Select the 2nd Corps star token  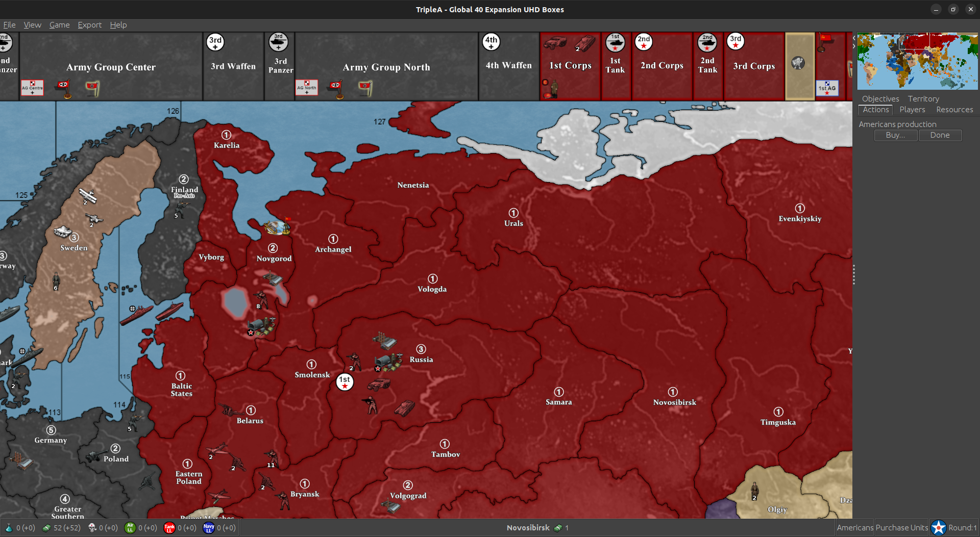pos(644,42)
